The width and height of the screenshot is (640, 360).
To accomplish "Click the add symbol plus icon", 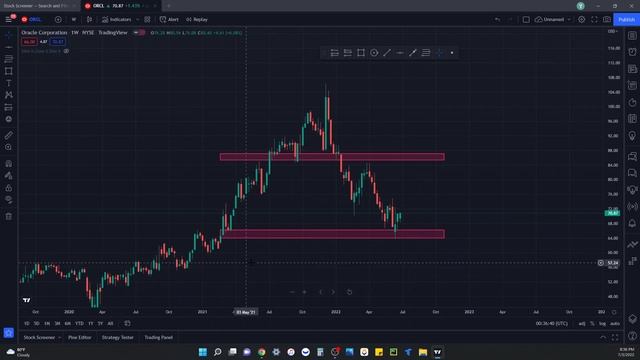I will coord(58,19).
